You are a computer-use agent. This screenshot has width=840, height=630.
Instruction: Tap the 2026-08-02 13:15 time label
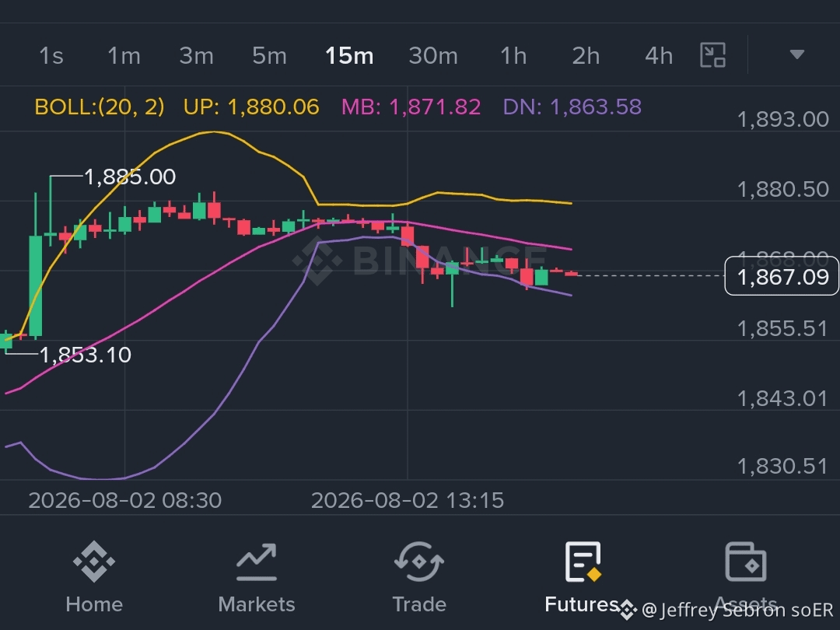tap(407, 500)
